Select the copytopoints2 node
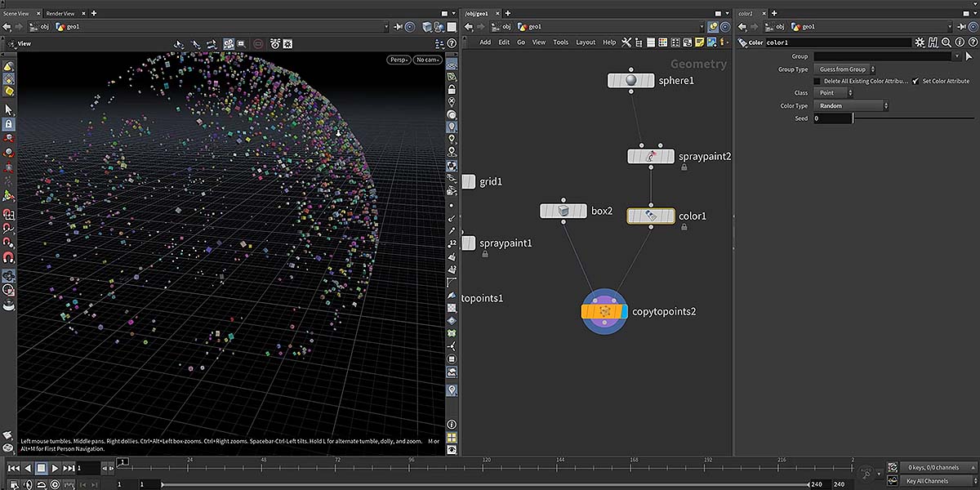Viewport: 980px width, 490px height. 604,311
